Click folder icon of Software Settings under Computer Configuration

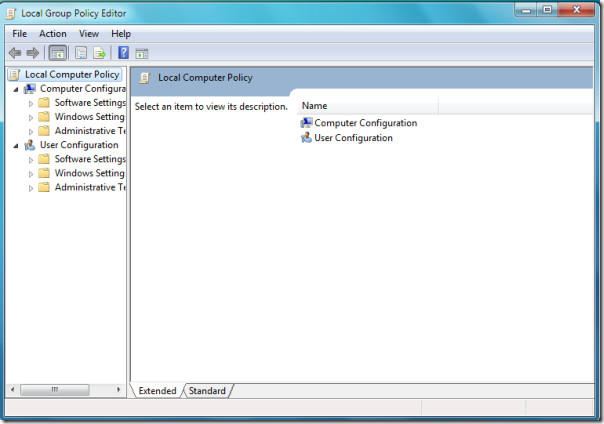coord(44,103)
